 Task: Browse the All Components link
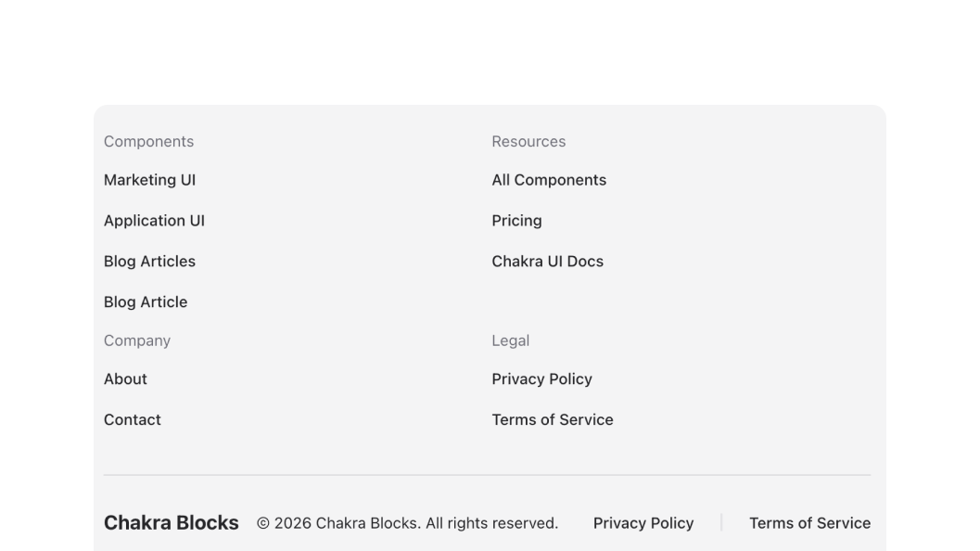click(549, 180)
